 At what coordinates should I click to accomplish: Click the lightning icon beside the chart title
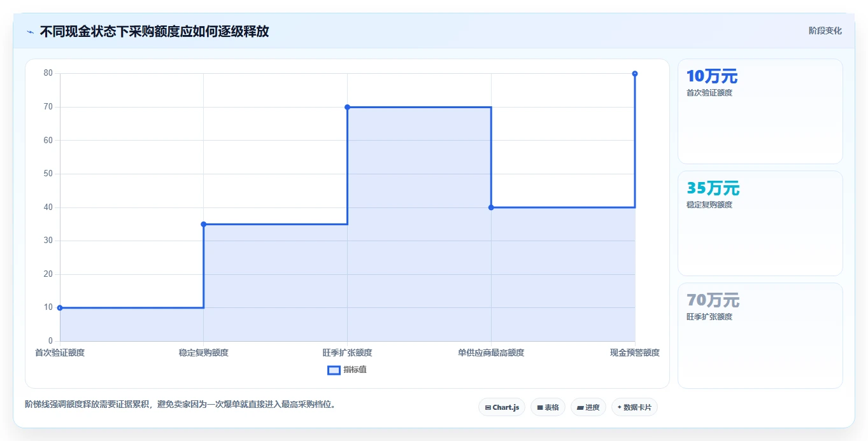(x=30, y=32)
